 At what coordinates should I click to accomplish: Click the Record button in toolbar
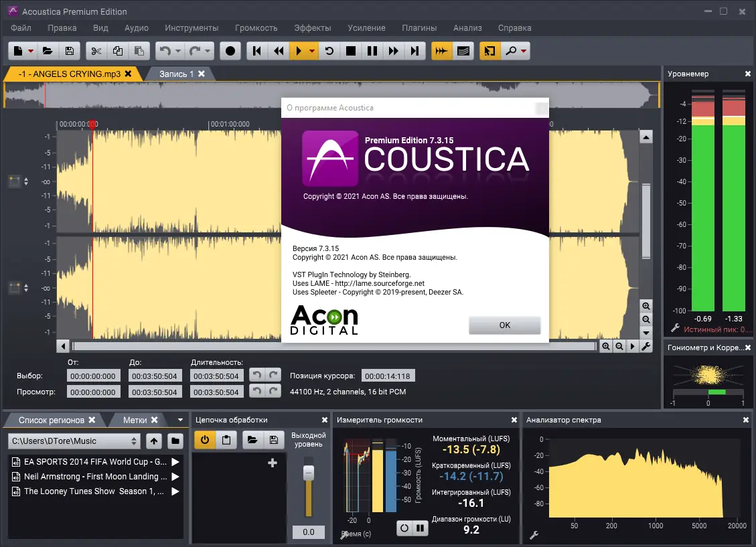point(230,51)
